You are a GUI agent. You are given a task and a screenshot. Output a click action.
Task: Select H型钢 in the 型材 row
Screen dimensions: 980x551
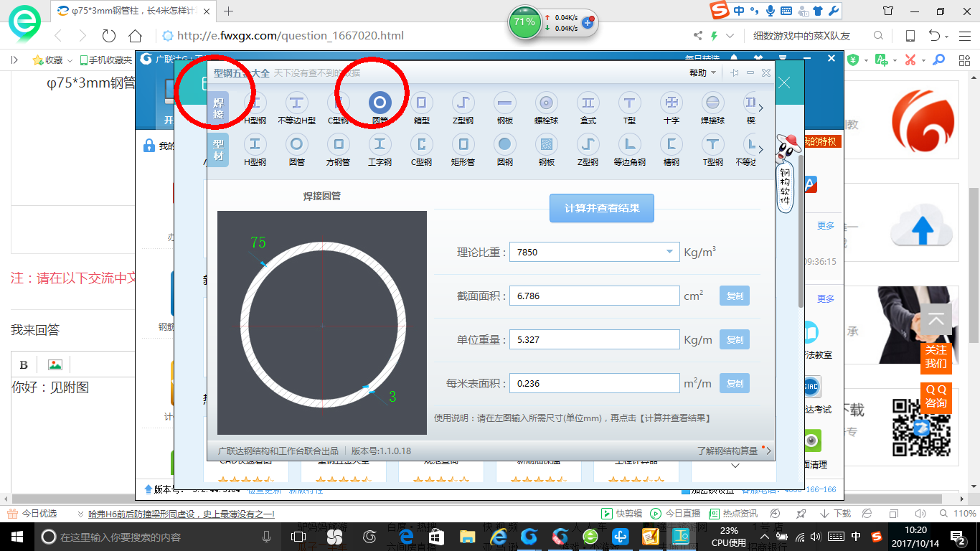pyautogui.click(x=255, y=150)
